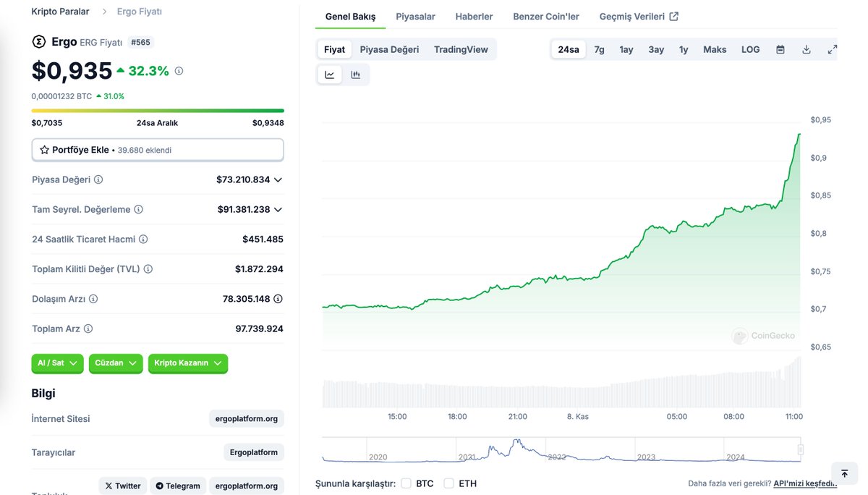Select the line chart view icon
Screen dimensions: 868x495
coord(330,75)
